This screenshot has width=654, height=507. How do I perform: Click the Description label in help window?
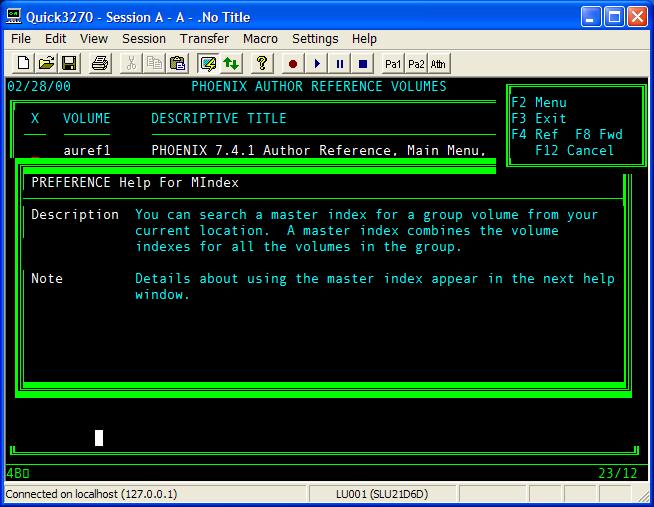pos(75,214)
